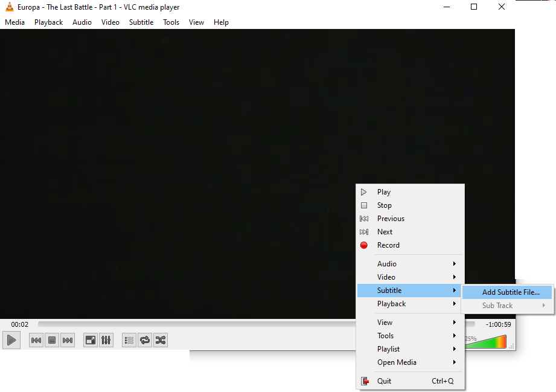Click the next media skip button
This screenshot has height=392, width=556.
pos(68,340)
